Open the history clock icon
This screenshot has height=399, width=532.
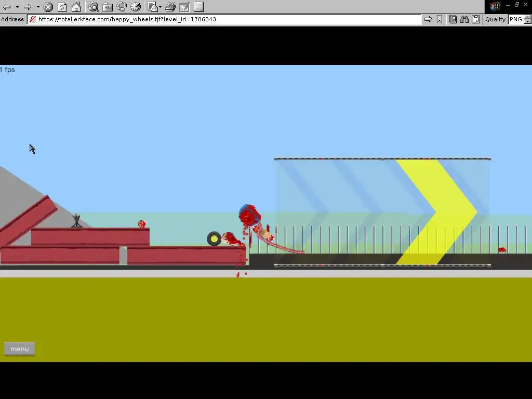[136, 7]
